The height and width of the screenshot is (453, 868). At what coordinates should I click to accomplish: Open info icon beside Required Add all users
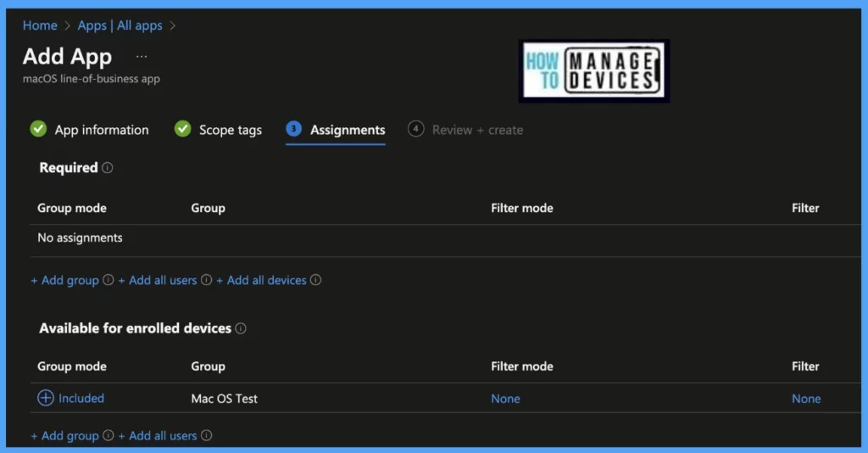[207, 280]
